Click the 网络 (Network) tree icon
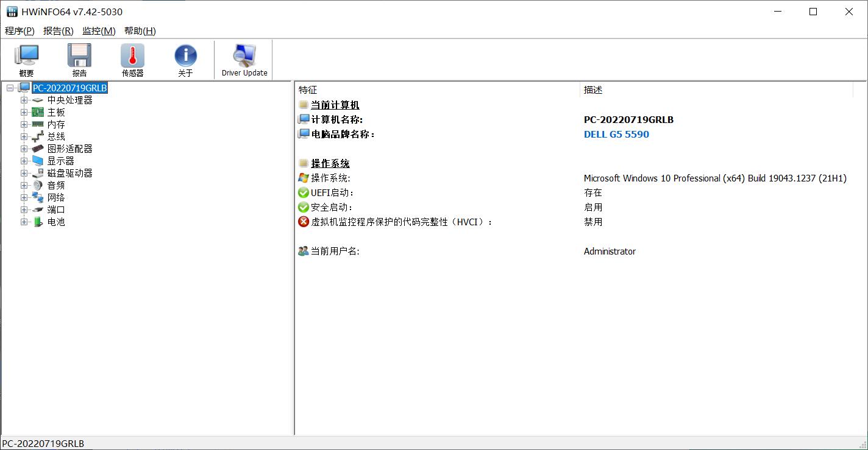The width and height of the screenshot is (868, 450). [x=37, y=197]
